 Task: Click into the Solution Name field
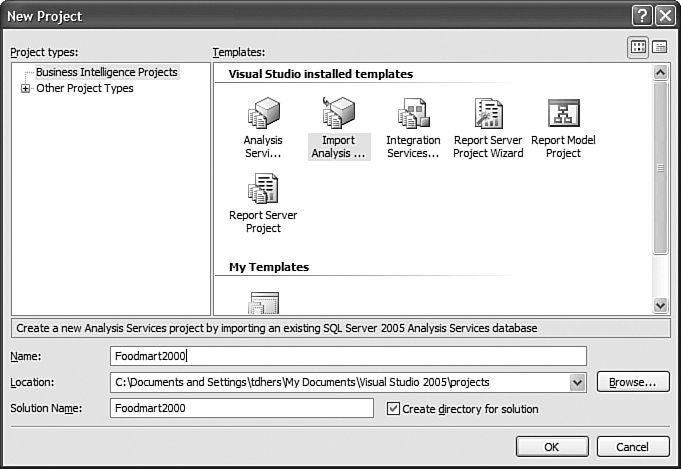pyautogui.click(x=242, y=408)
